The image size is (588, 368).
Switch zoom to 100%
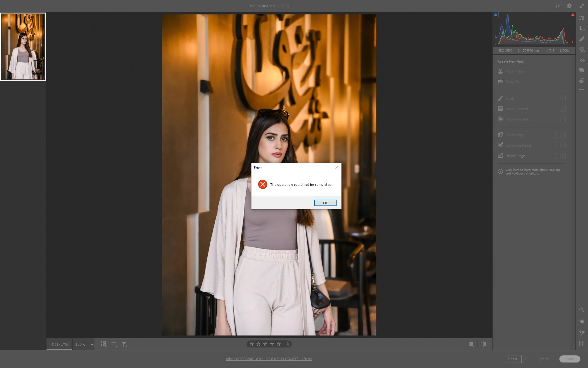point(80,344)
